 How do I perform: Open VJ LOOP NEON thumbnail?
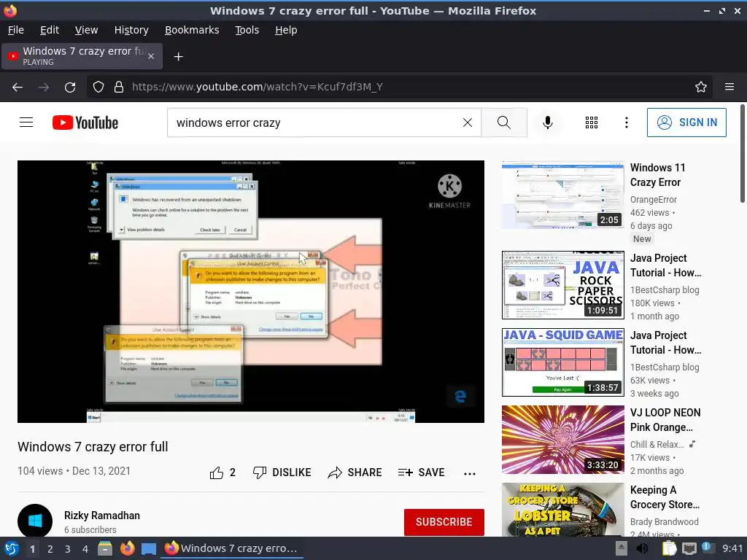[x=562, y=440]
